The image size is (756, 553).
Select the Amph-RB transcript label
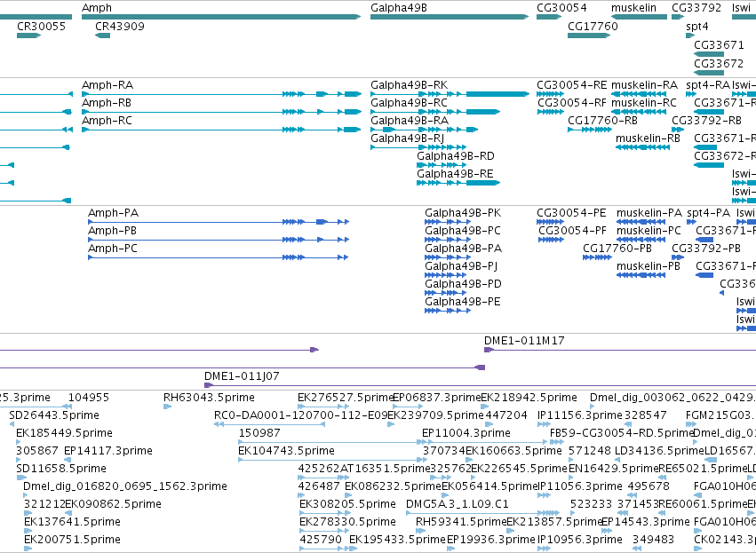[x=106, y=103]
